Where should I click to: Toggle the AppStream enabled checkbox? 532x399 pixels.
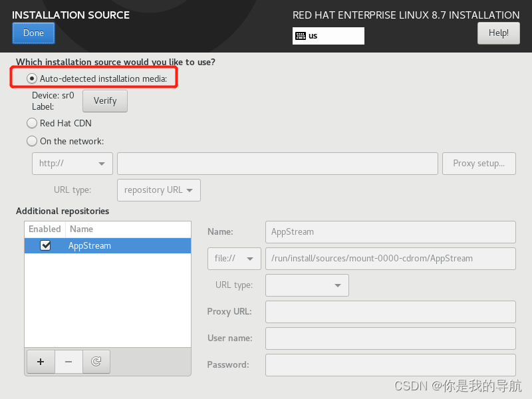[x=45, y=245]
